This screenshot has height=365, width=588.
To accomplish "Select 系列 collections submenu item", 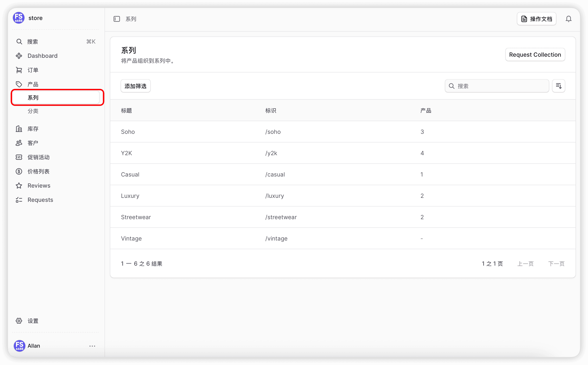I will coord(33,98).
